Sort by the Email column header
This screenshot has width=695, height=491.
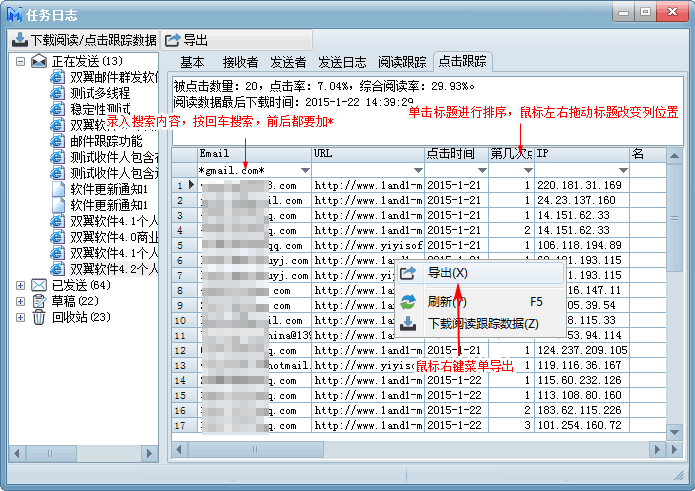pyautogui.click(x=254, y=154)
